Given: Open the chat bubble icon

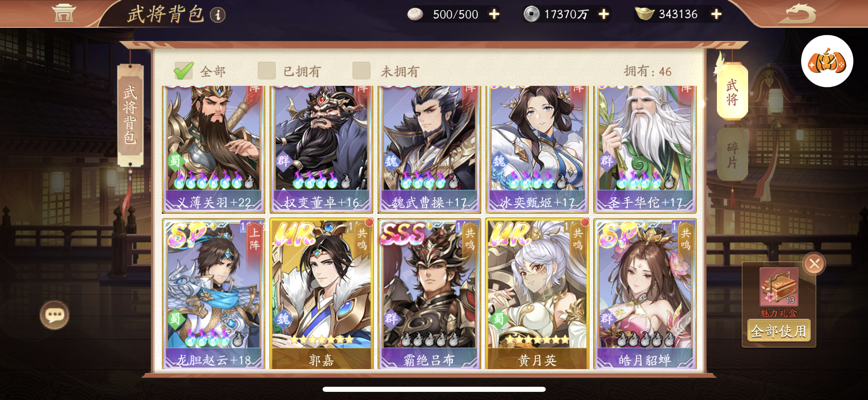Looking at the screenshot, I should coord(54,315).
